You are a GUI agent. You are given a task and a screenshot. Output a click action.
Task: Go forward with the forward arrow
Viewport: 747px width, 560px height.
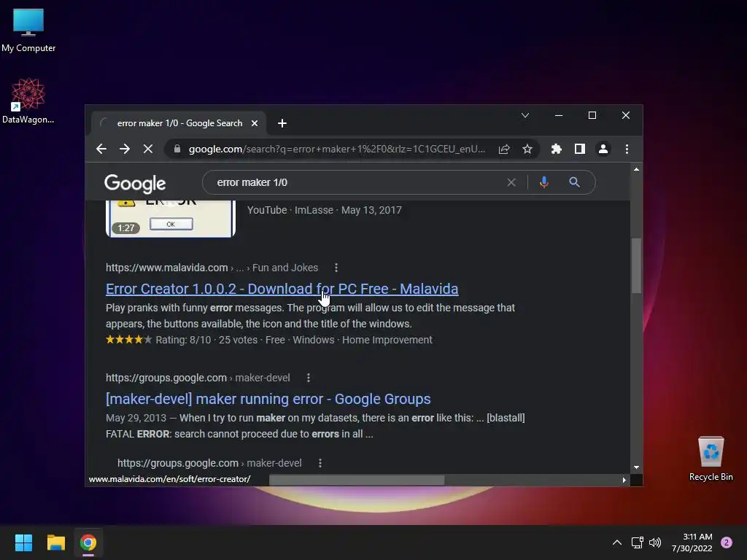pyautogui.click(x=125, y=149)
